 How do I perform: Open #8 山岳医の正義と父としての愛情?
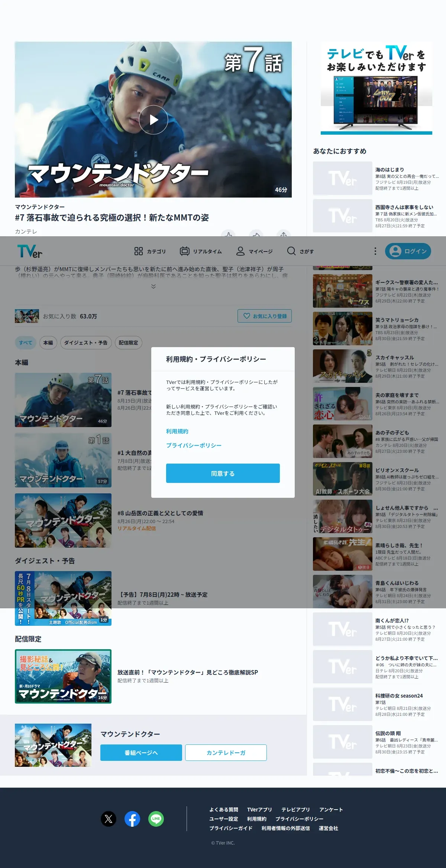tap(160, 513)
